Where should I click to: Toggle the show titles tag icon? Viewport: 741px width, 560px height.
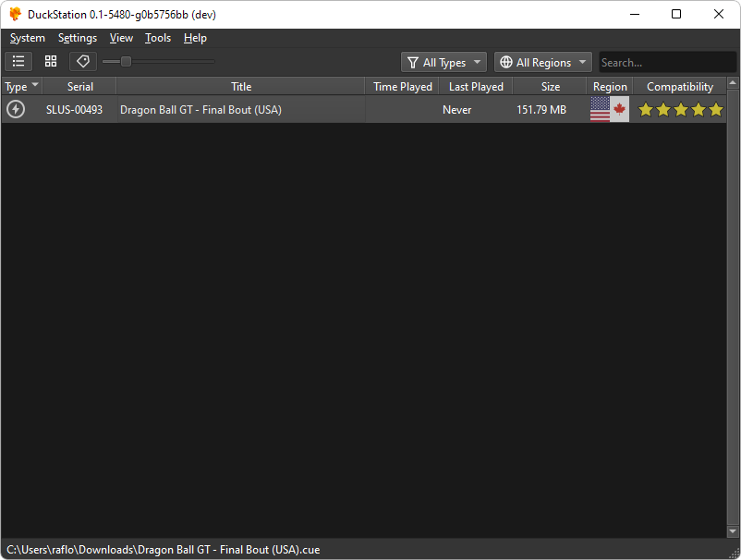tap(83, 61)
